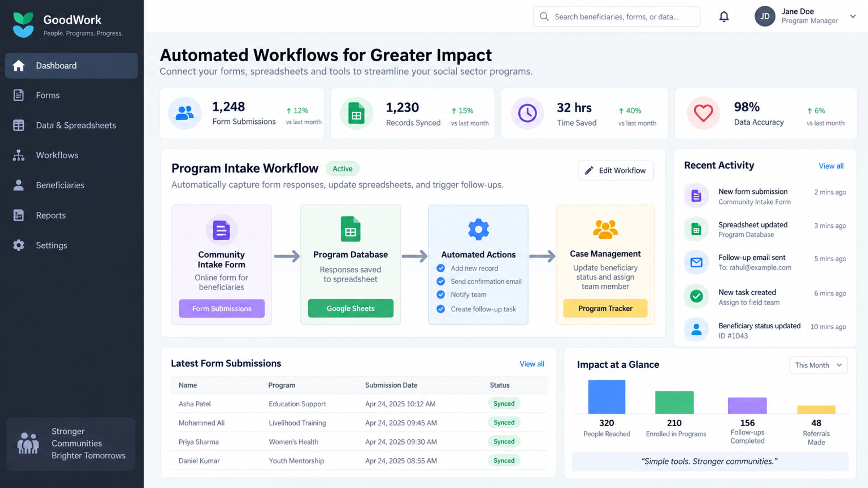This screenshot has height=488, width=868.
Task: Toggle the Send confirmation email checkmark
Action: [441, 281]
